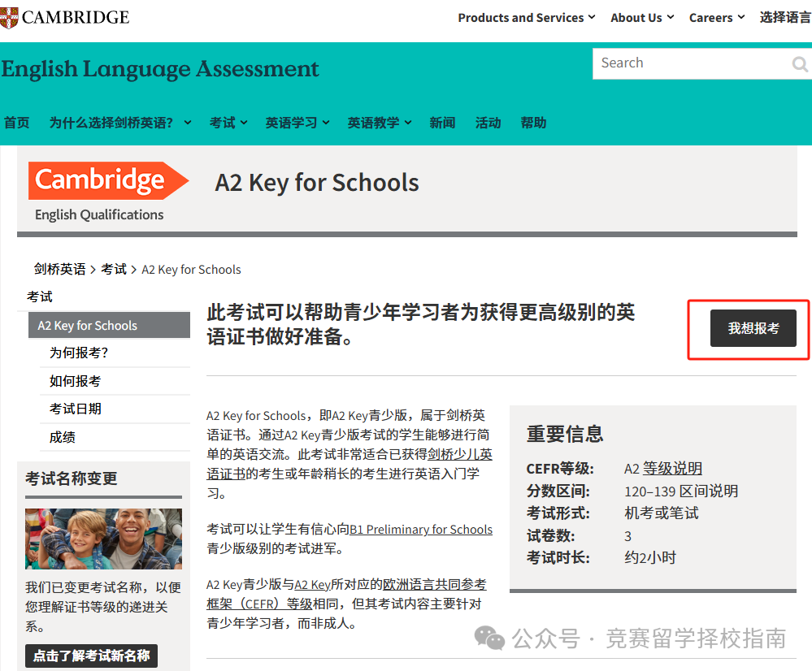
Task: Expand the 考试 navigation dropdown
Action: (x=228, y=123)
